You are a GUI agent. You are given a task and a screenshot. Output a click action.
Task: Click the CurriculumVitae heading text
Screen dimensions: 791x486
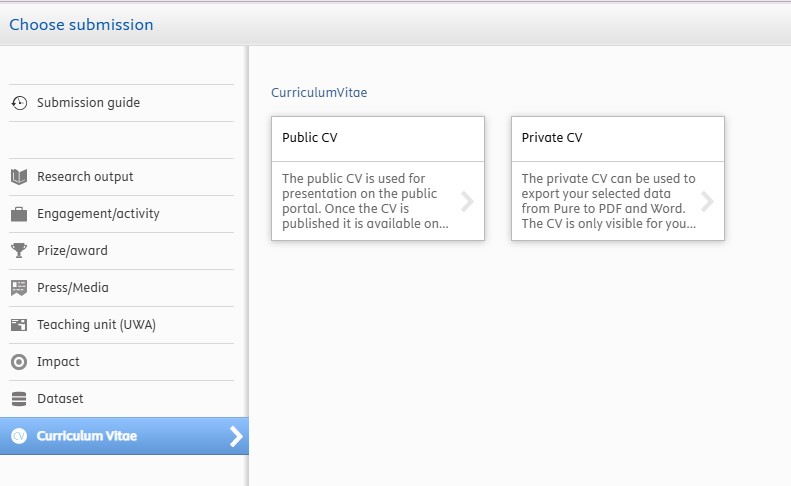(319, 93)
